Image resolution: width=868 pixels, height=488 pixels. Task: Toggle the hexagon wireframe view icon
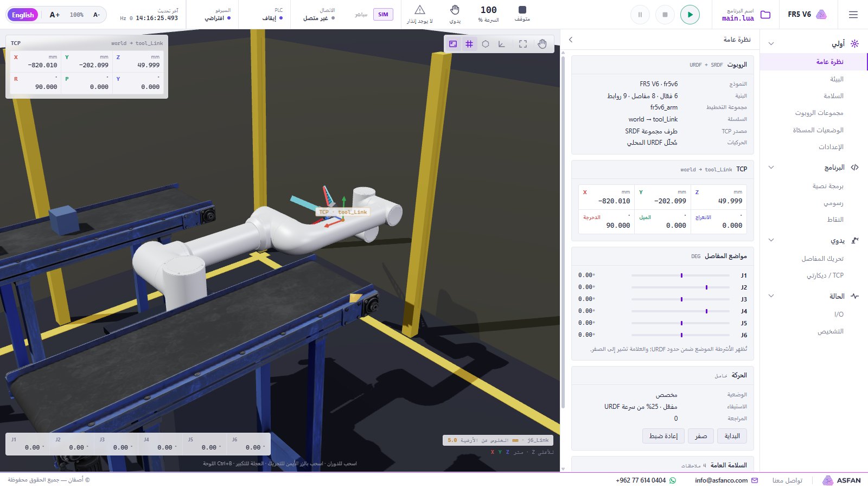[486, 44]
